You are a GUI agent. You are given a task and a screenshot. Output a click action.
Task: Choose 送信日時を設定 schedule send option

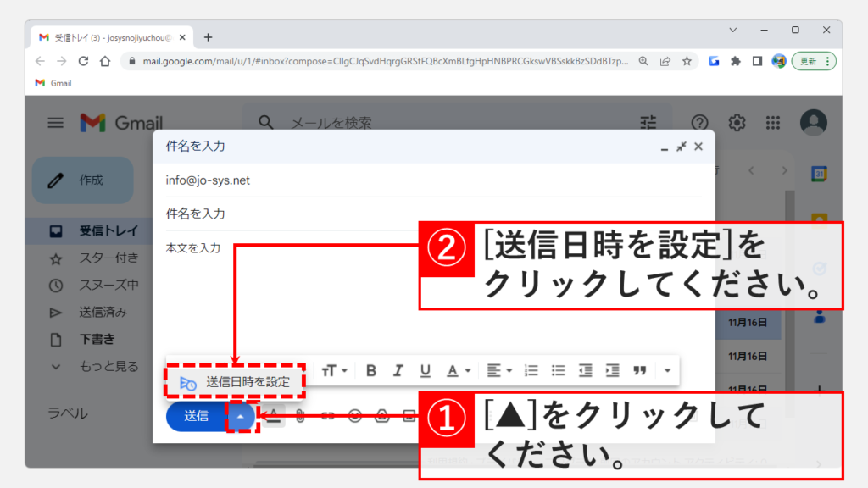click(235, 382)
